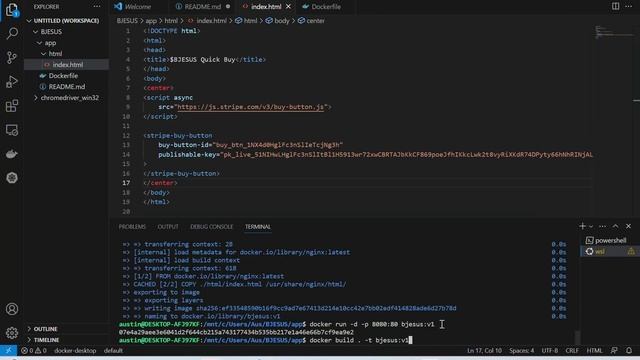
Task: Open the Extensions view icon
Action: (12, 106)
